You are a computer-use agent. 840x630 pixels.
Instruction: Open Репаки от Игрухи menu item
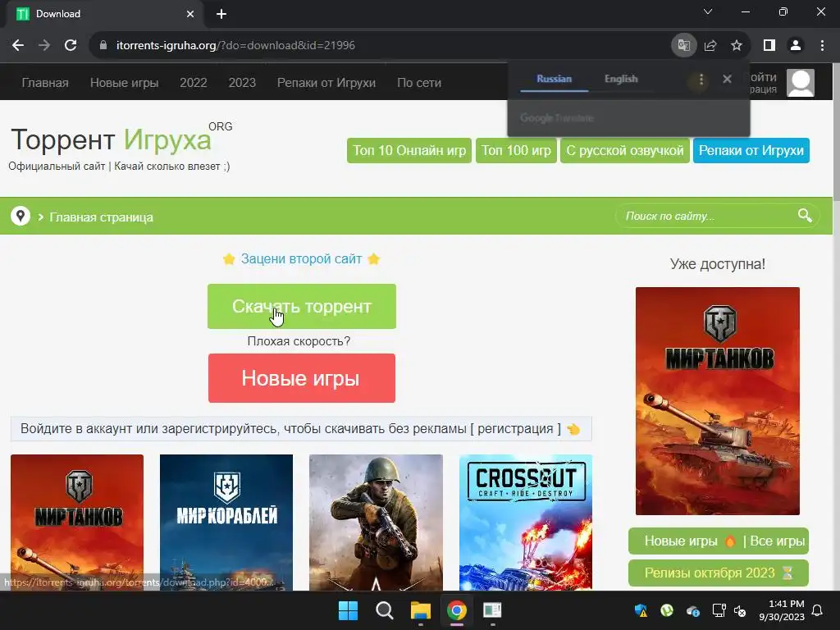tap(326, 83)
